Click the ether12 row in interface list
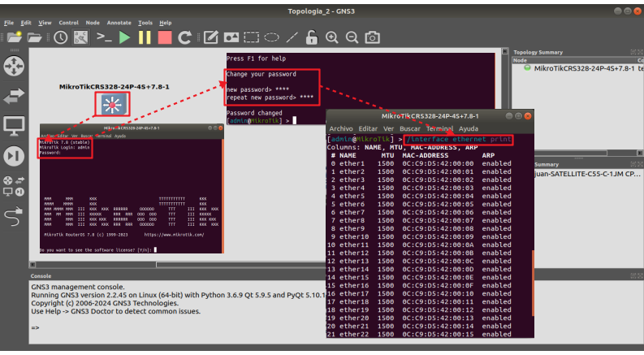 pos(421,253)
